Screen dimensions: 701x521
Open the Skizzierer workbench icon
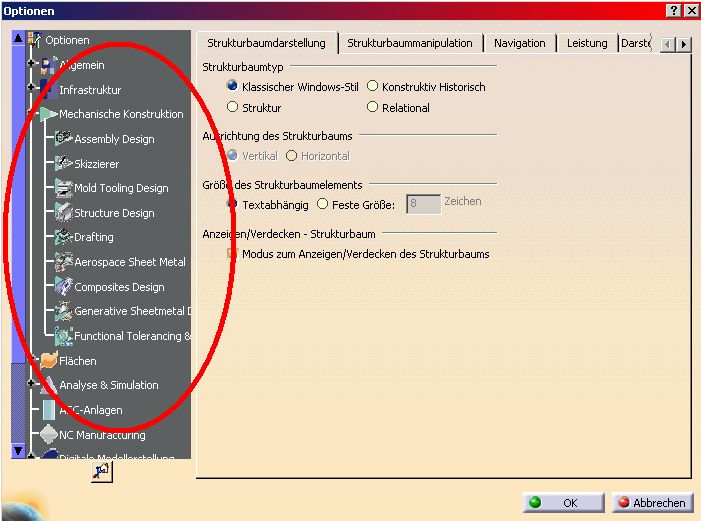[63, 163]
